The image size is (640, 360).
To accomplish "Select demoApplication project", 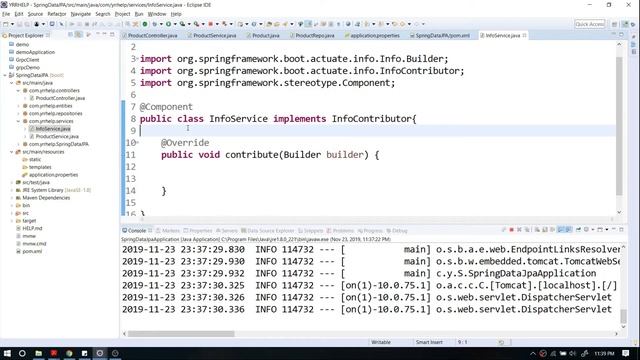I will point(35,52).
